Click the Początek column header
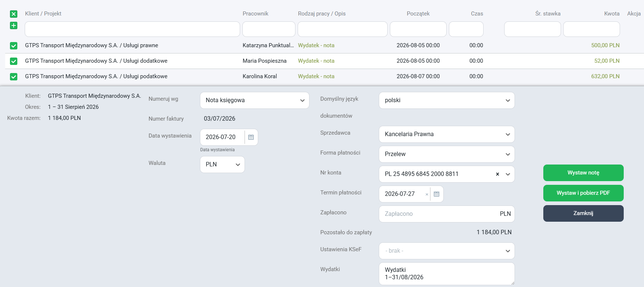 [x=418, y=14]
